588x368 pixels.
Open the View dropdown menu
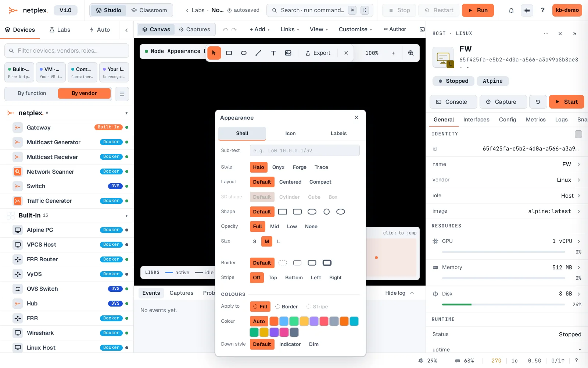pos(319,29)
